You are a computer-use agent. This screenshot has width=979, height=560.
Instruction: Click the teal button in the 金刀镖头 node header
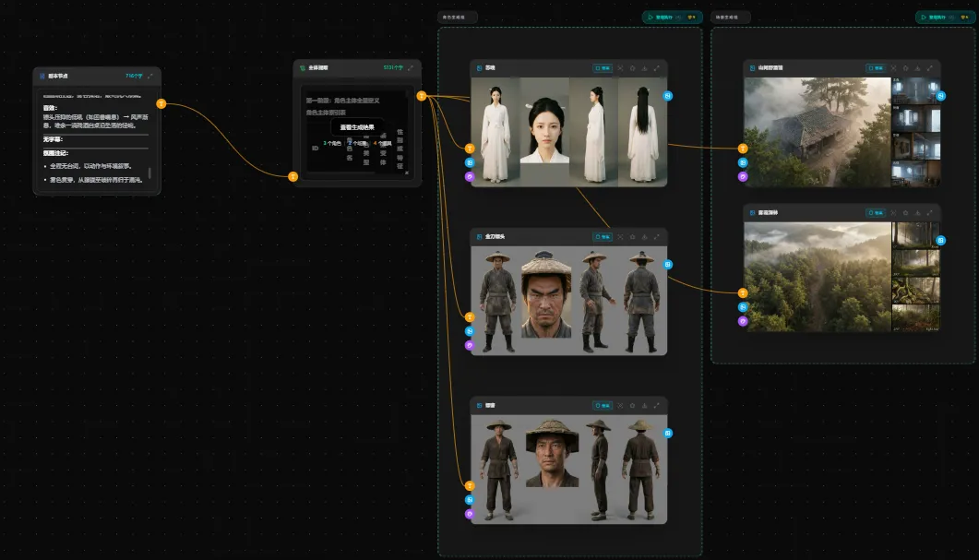point(603,236)
